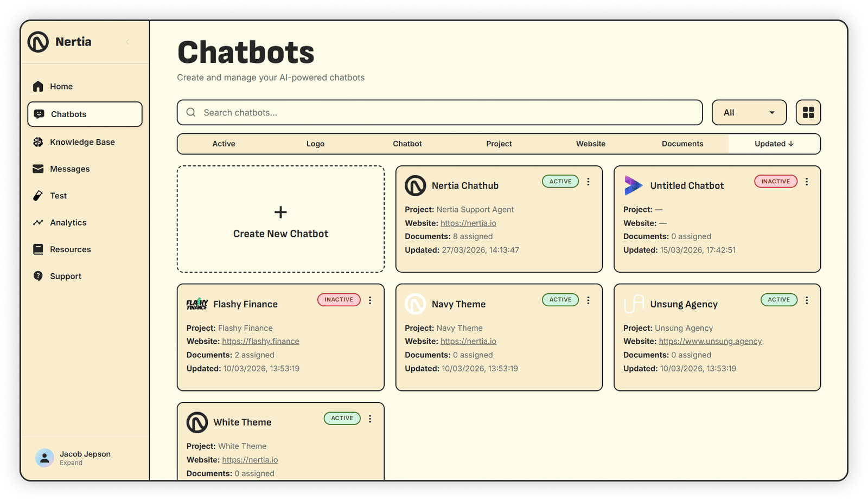Collapse the sidebar with chevron arrow
The height and width of the screenshot is (501, 868).
tap(127, 42)
